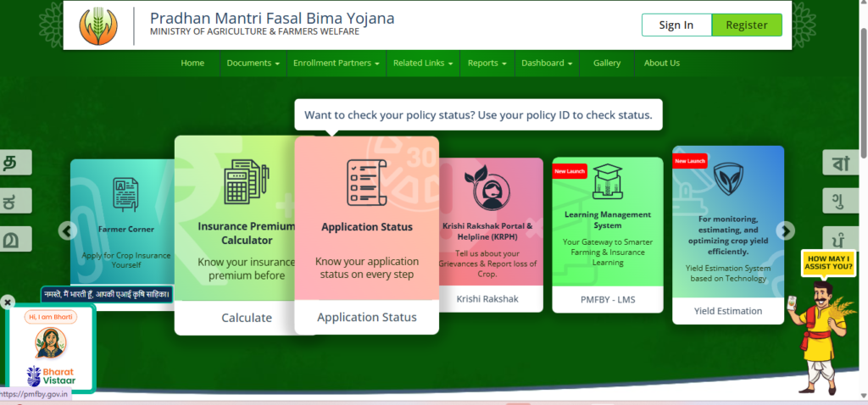Switch language to Tamil letter button

pyautogui.click(x=15, y=162)
